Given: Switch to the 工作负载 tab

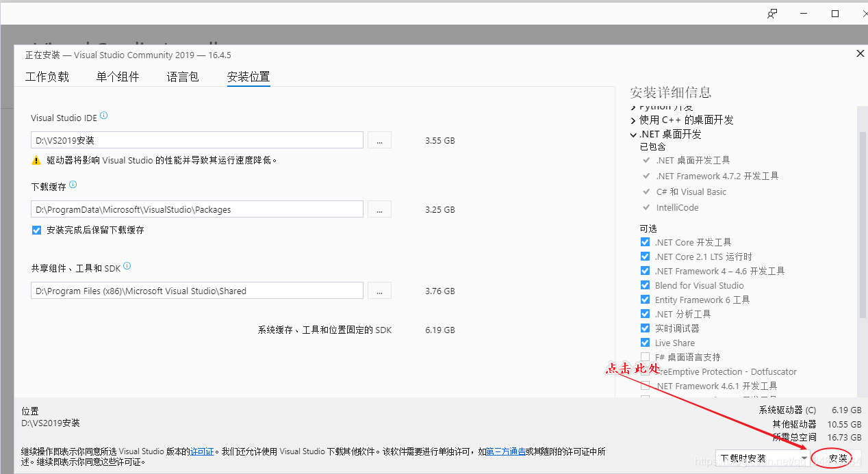Looking at the screenshot, I should 47,76.
